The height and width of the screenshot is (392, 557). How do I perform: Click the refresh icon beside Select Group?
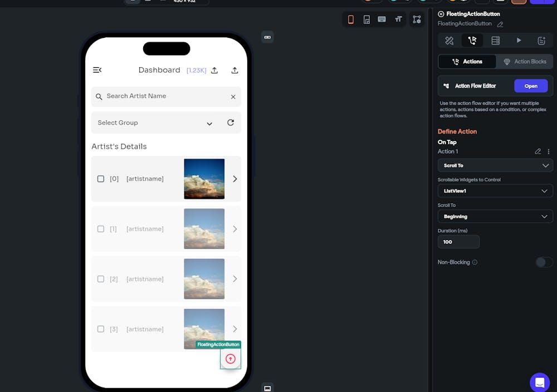tap(231, 122)
